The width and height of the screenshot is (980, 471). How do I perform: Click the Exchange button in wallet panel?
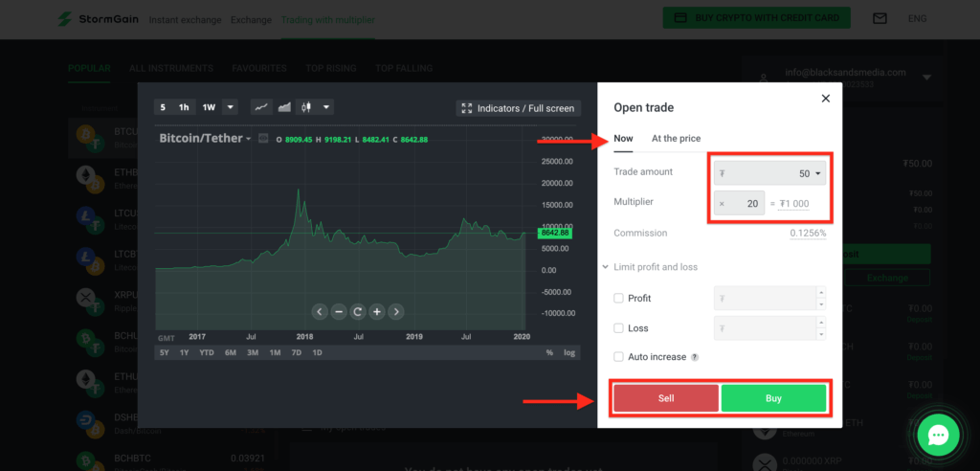(x=887, y=277)
